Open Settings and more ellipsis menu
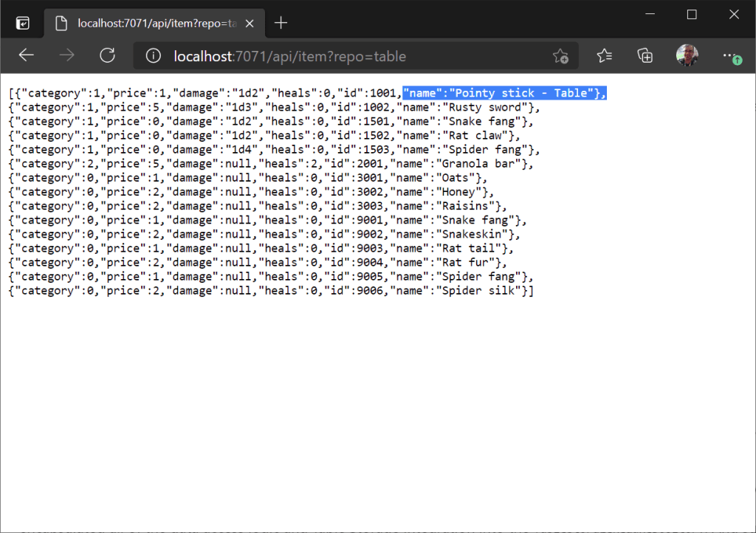 tap(730, 55)
